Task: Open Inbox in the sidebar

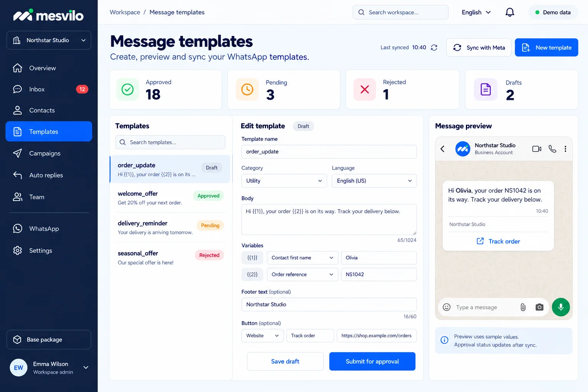Action: (x=49, y=89)
